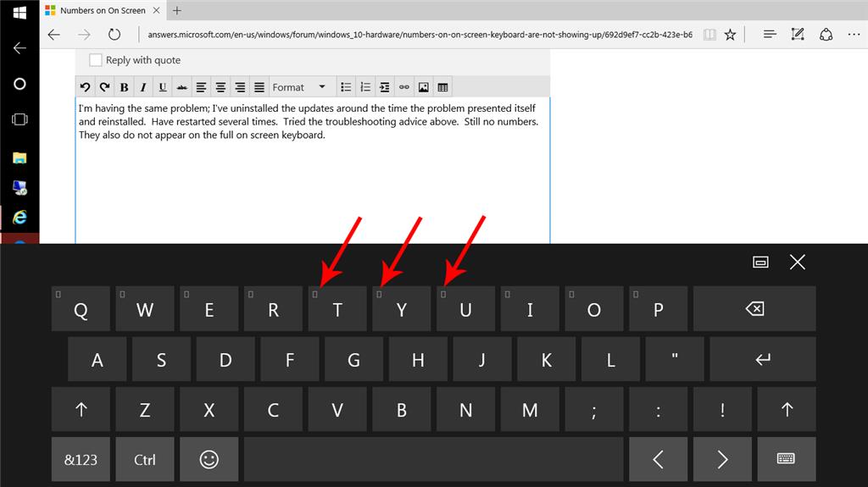Screen dimensions: 868x487
Task: Go back in the Edge browser
Action: point(53,35)
